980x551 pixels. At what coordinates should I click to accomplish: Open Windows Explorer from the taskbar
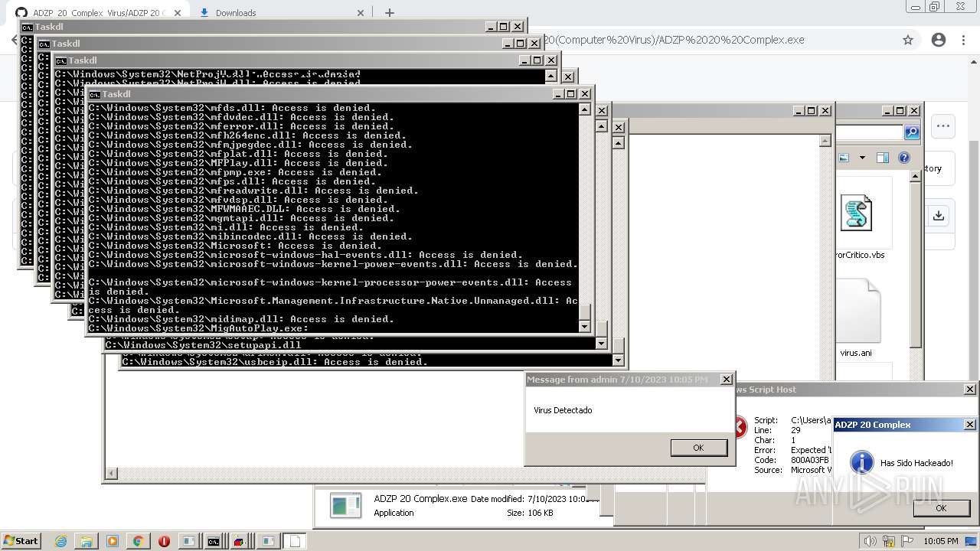(87, 541)
